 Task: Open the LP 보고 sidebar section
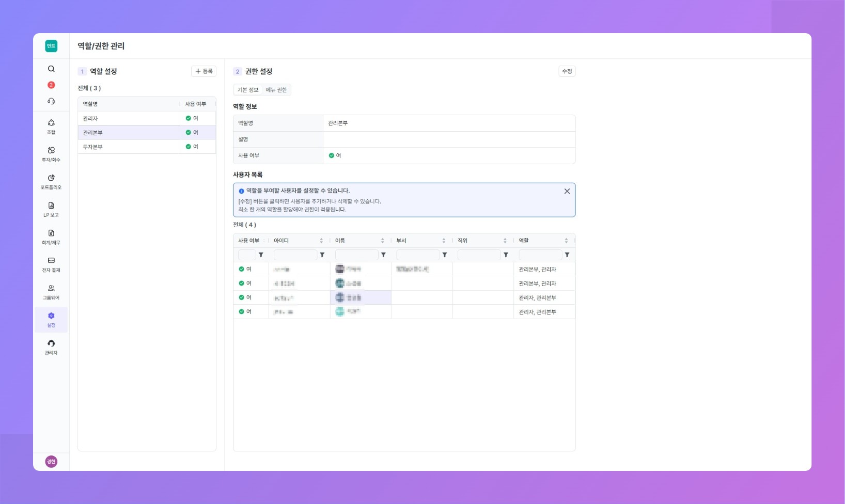[51, 210]
